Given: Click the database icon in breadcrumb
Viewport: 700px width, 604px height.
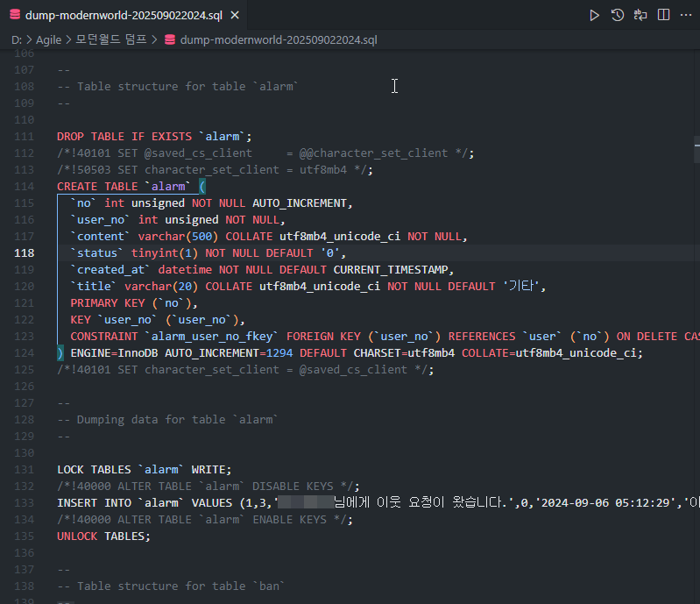Looking at the screenshot, I should (x=169, y=39).
